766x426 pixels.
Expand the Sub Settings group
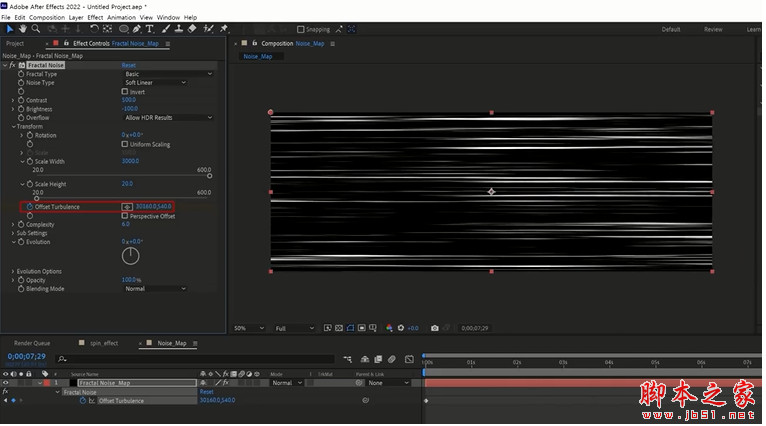tap(13, 233)
